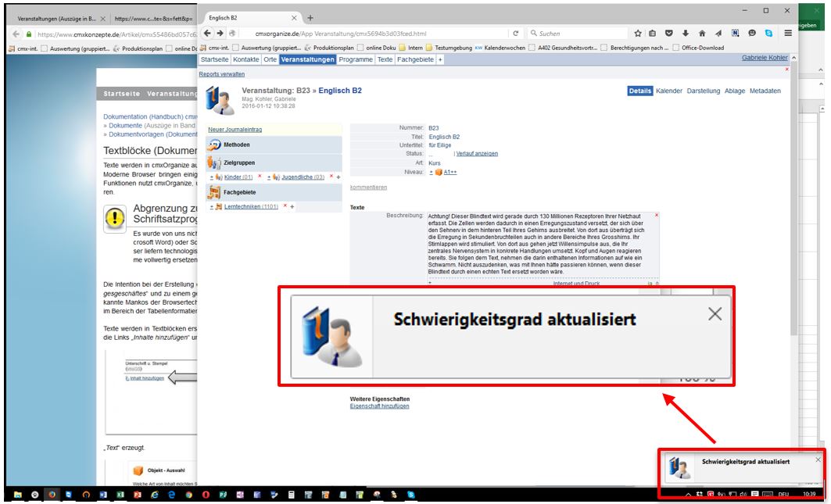This screenshot has width=831, height=504.
Task: Add new Fachgebiet after Lerntechniken
Action: click(292, 206)
